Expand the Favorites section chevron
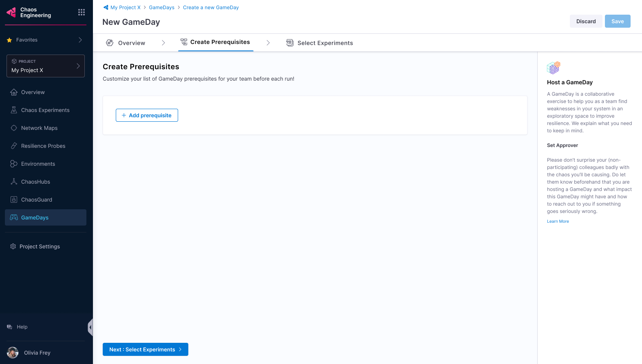Viewport: 642px width, 364px height. (80, 40)
